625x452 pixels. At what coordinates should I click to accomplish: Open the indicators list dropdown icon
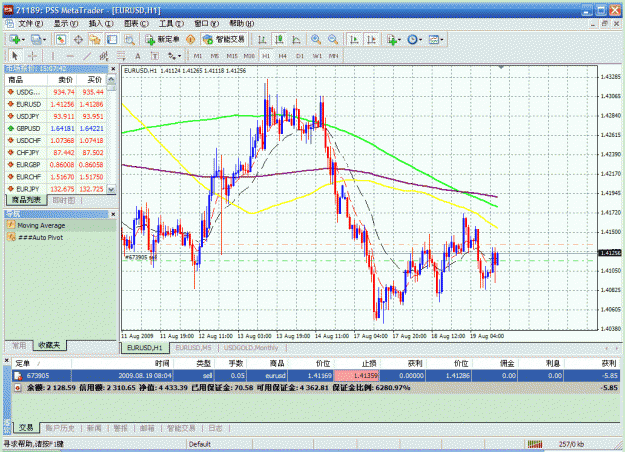click(x=393, y=39)
